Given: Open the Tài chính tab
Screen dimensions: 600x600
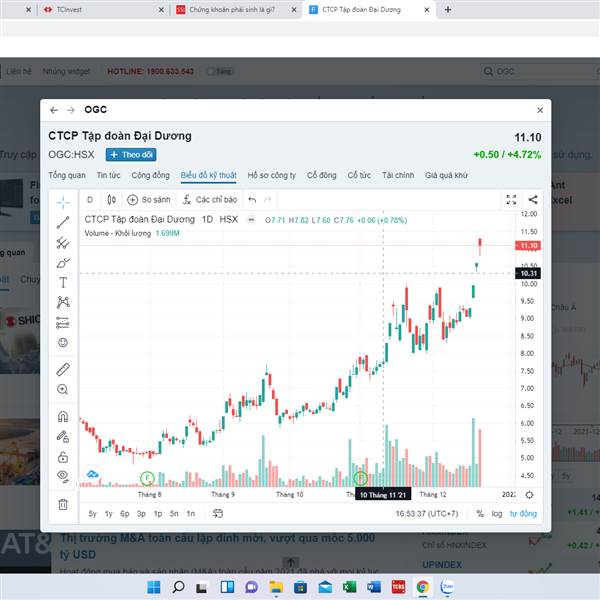Looking at the screenshot, I should tap(398, 175).
